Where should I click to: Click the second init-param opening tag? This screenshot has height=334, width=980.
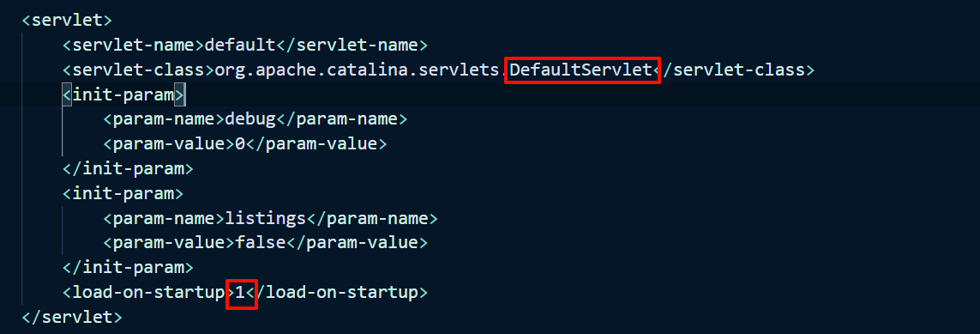pos(123,193)
